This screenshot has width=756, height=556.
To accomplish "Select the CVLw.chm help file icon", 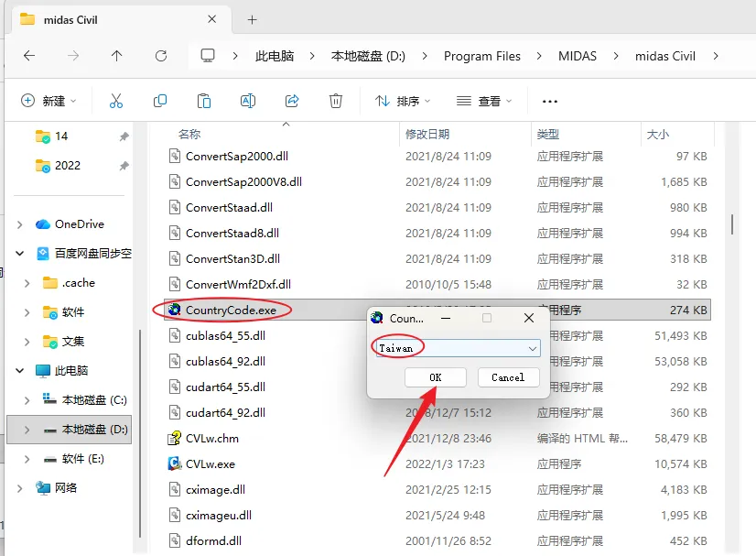I will coord(174,438).
